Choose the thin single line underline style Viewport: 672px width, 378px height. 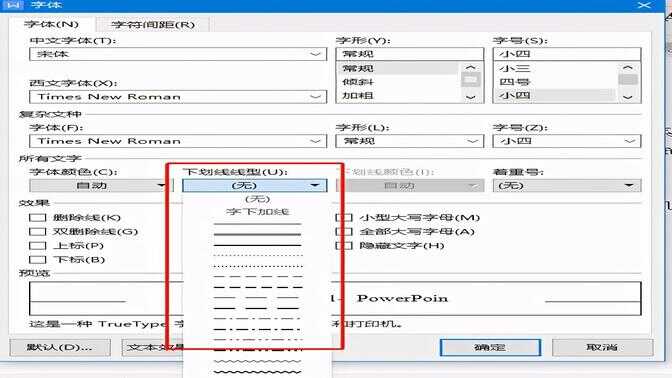click(x=257, y=224)
